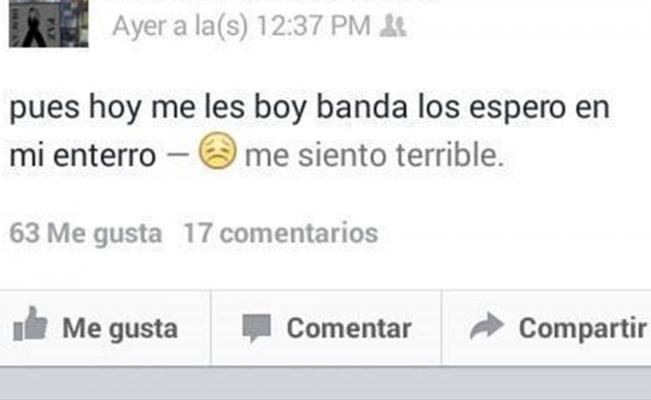This screenshot has height=400, width=651.
Task: Open the '17 comentarios' comment thread
Action: (x=281, y=233)
